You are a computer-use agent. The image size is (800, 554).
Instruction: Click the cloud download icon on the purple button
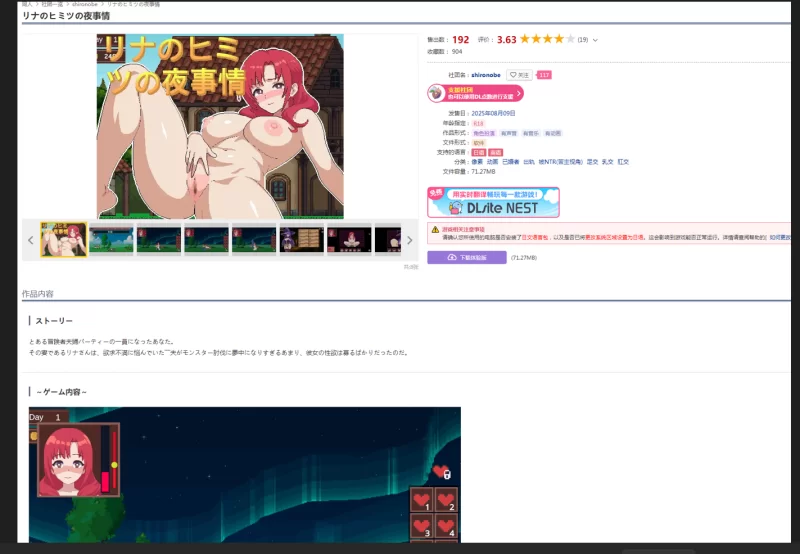pos(452,258)
